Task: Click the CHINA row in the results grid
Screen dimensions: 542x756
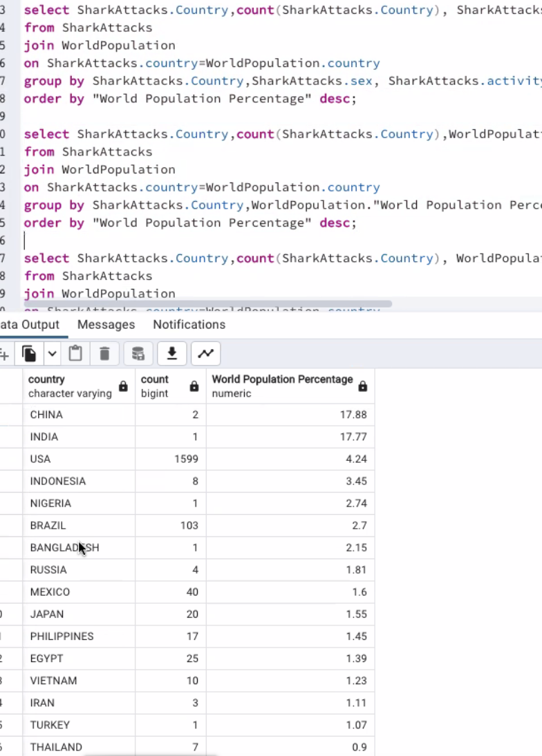Action: [46, 415]
